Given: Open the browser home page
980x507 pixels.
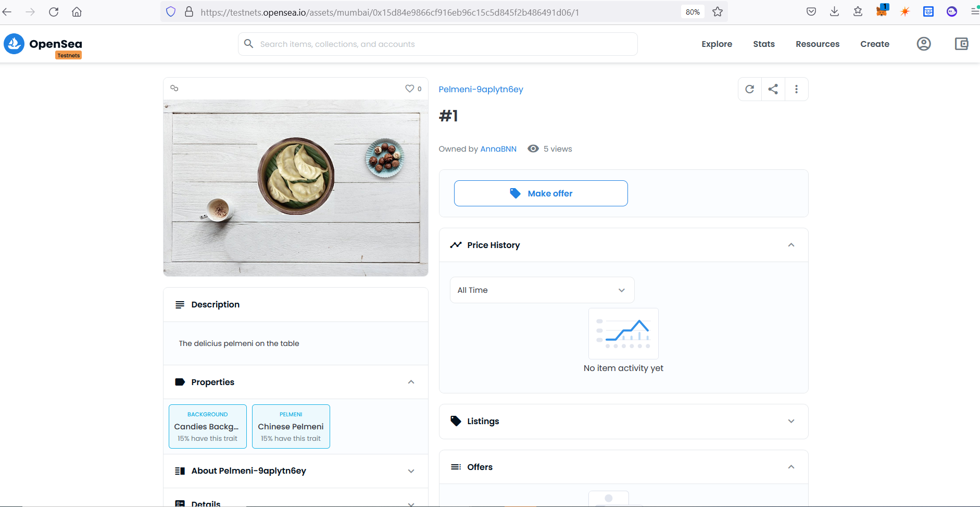Looking at the screenshot, I should [77, 11].
